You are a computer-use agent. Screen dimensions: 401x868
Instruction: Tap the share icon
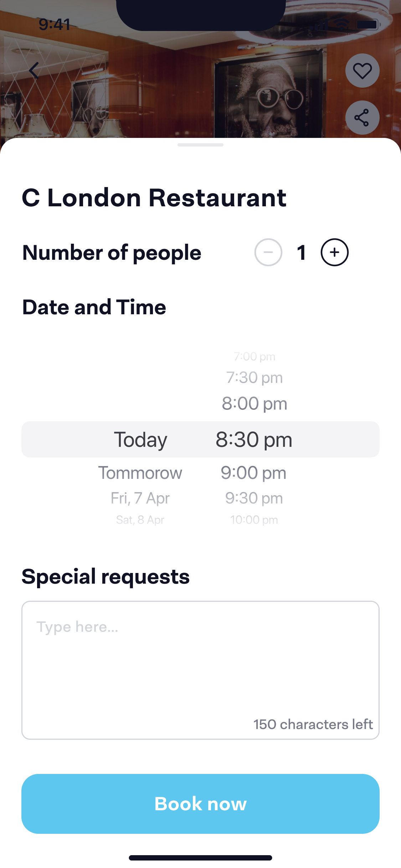point(362,118)
